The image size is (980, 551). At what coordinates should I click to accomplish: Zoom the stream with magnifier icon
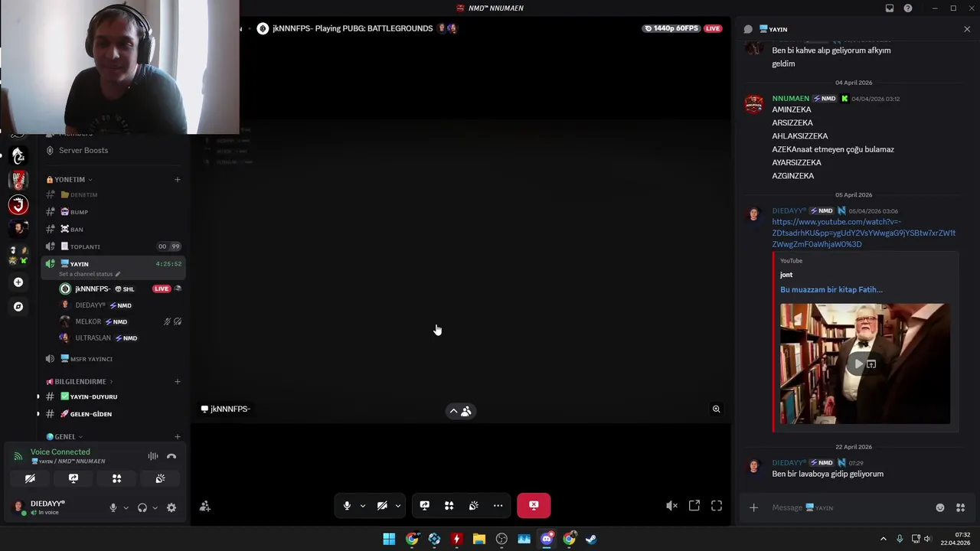[717, 409]
